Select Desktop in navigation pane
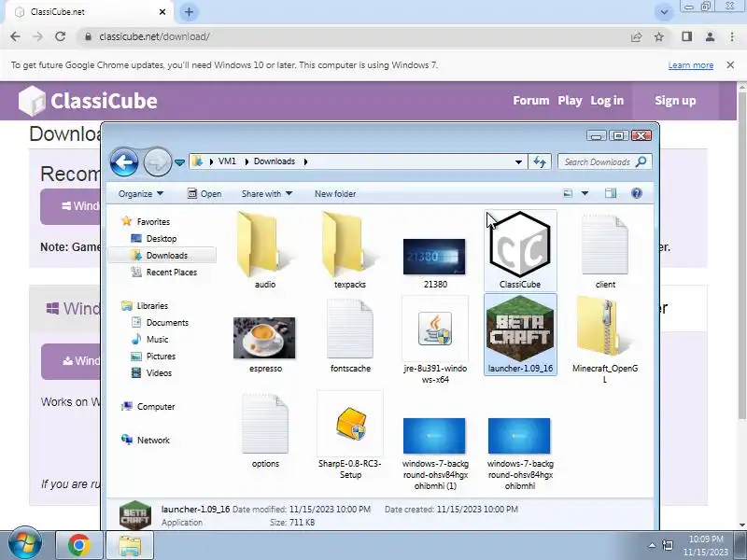The width and height of the screenshot is (747, 560). [153, 239]
